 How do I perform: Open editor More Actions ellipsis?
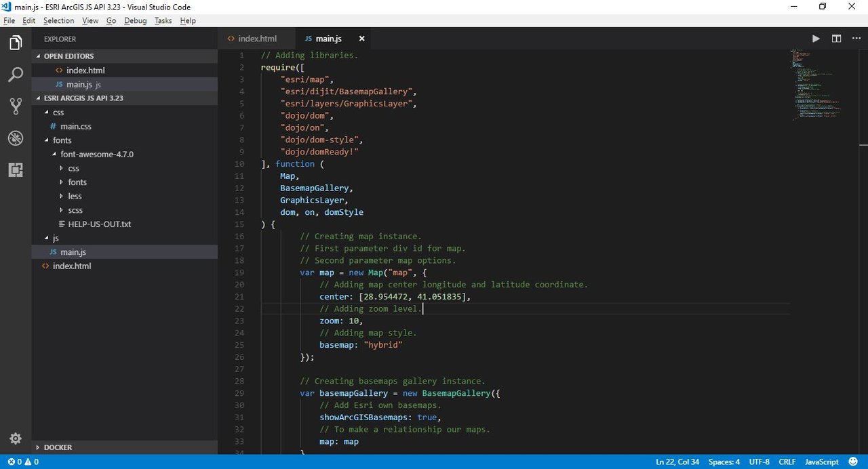[856, 39]
